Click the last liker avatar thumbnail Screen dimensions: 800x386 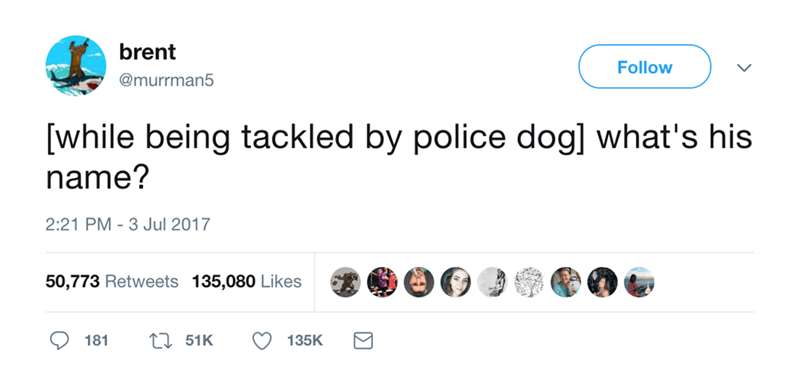coord(639,282)
